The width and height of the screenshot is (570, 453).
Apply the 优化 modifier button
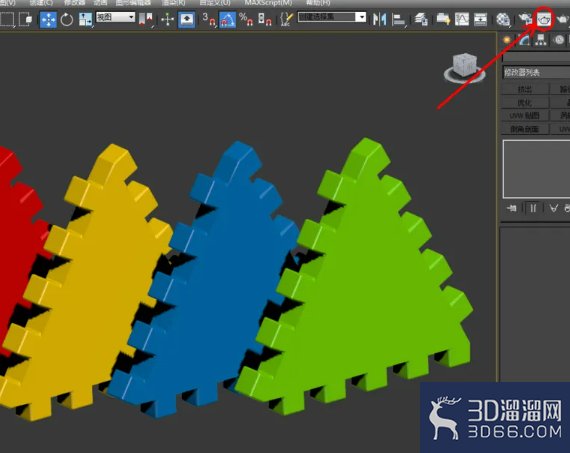(x=525, y=103)
